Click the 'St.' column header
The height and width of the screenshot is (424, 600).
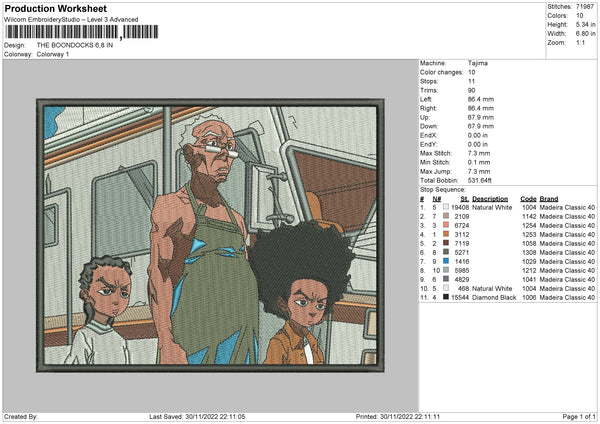click(465, 199)
